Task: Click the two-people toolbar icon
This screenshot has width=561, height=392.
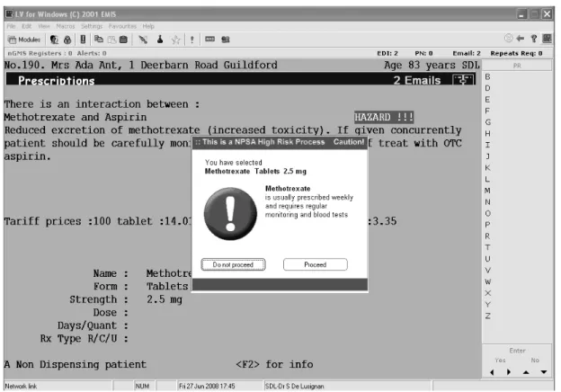Action: pos(226,40)
